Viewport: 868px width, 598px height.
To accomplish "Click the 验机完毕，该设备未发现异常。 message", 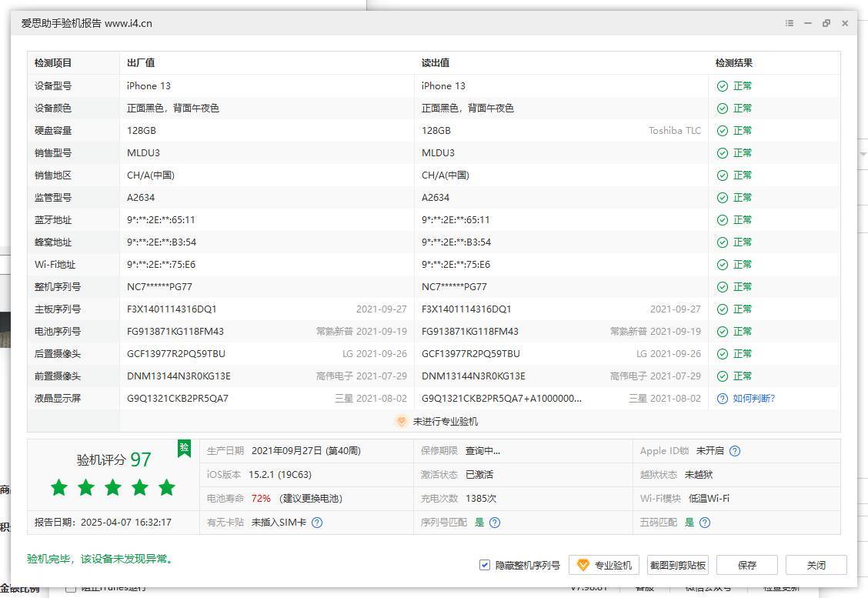I will tap(102, 560).
